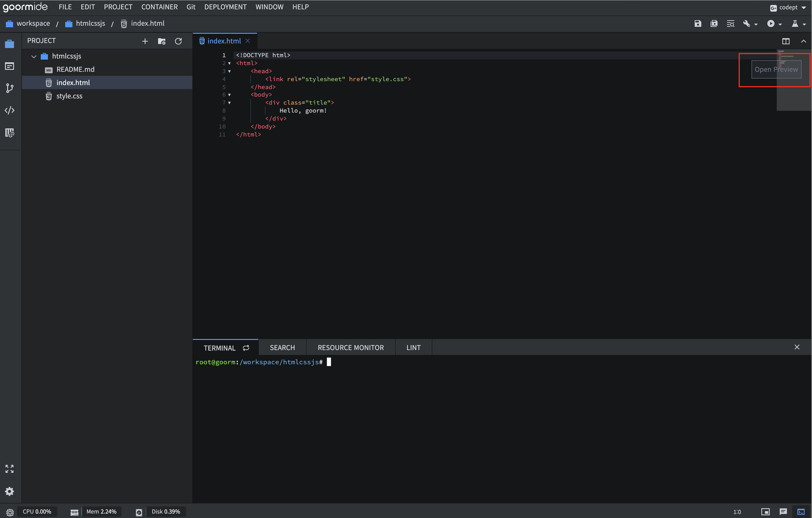Open the workspace projects panel
Screen dimensions: 812x518
tap(9, 44)
